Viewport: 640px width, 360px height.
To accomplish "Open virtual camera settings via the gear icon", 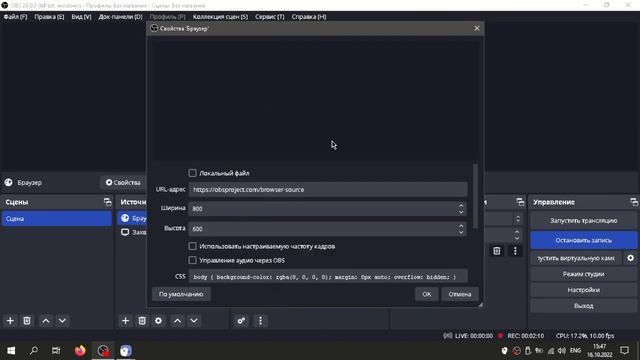I will [631, 258].
